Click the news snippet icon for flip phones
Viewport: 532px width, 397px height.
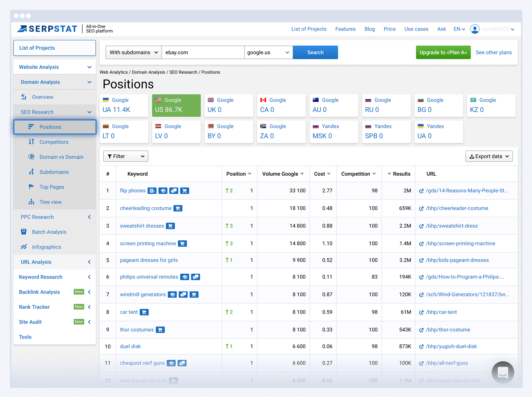pos(152,191)
